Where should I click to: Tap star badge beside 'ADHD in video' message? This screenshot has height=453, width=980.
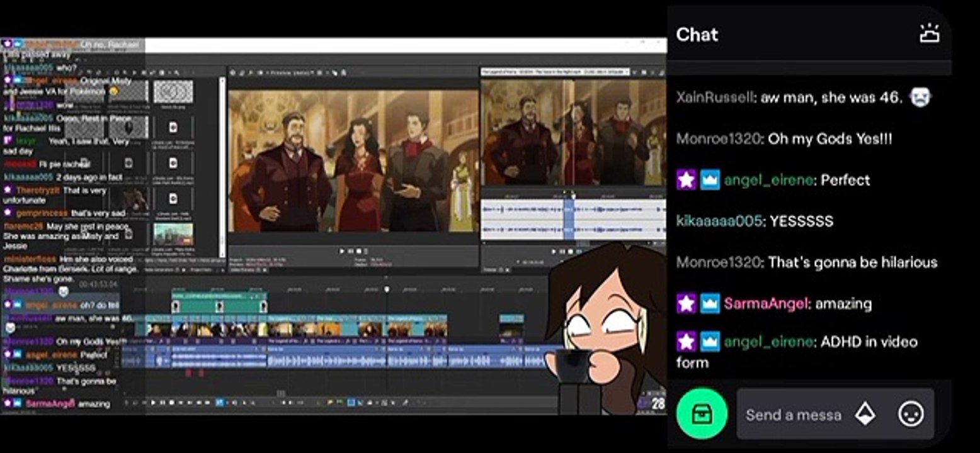click(686, 342)
